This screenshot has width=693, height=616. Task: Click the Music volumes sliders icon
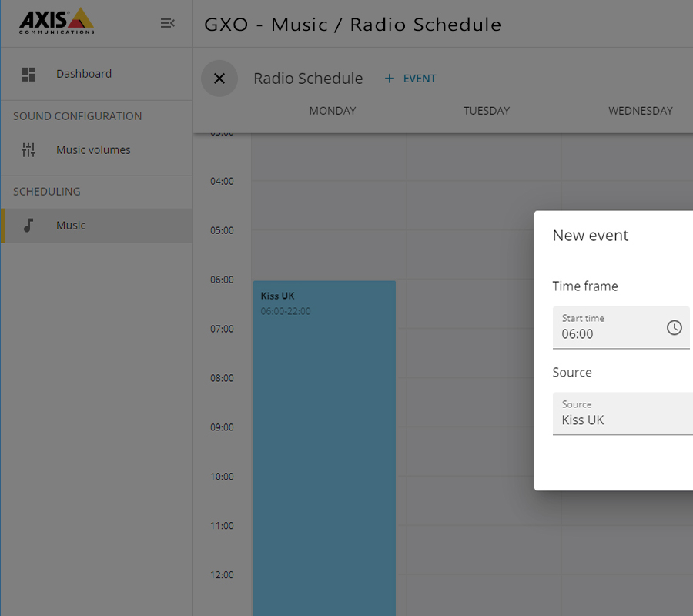click(28, 150)
